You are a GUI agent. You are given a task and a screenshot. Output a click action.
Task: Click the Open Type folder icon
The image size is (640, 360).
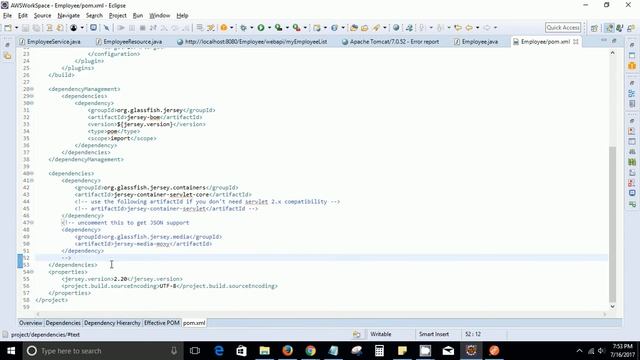[354, 28]
